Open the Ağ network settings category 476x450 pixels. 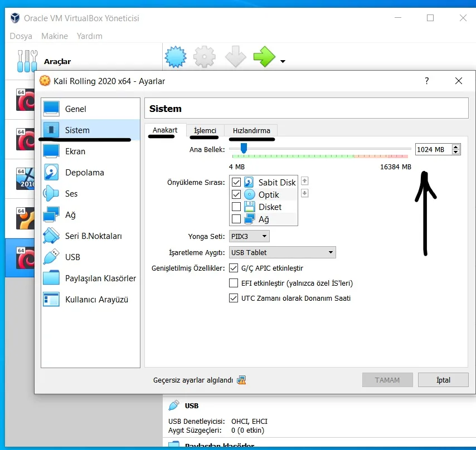tap(90, 214)
